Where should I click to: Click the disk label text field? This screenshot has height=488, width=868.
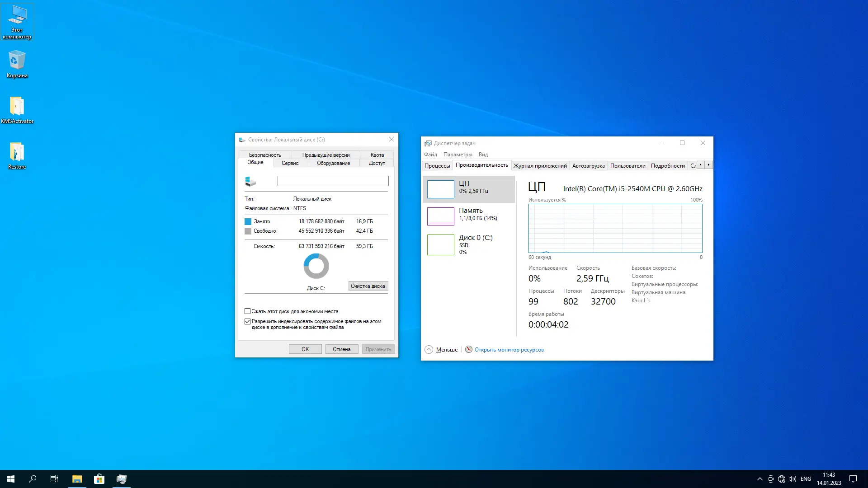[x=333, y=181]
